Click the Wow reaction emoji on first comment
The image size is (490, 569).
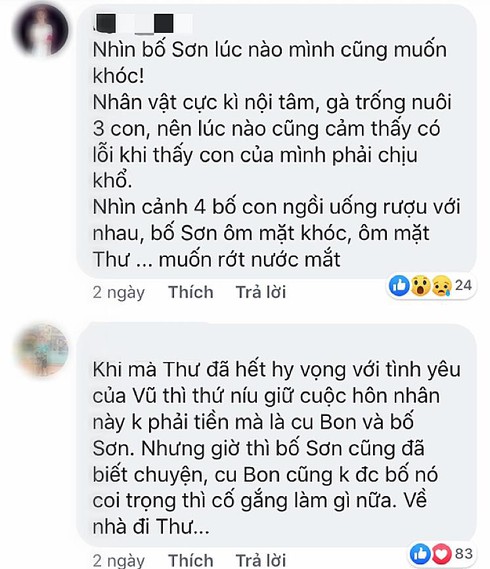(421, 286)
